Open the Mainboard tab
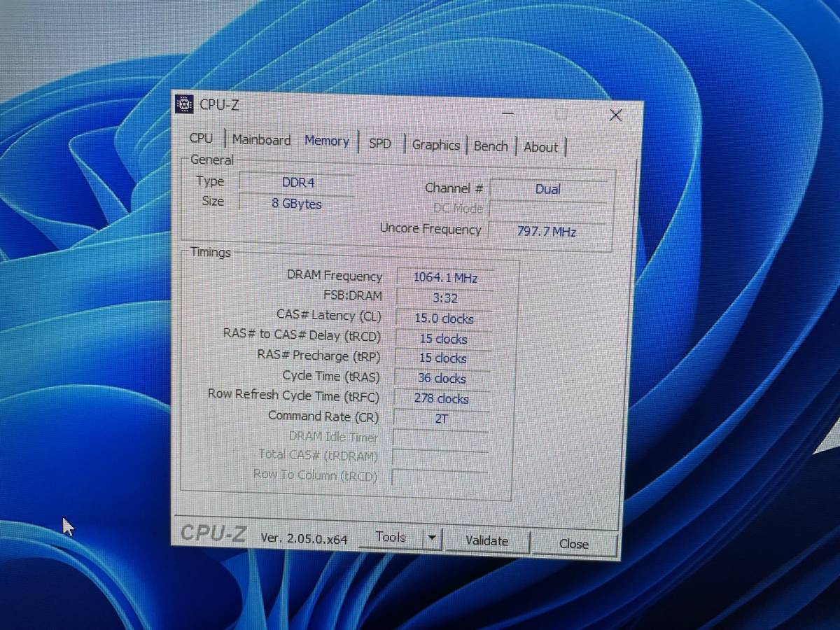Image resolution: width=840 pixels, height=630 pixels. [x=261, y=140]
